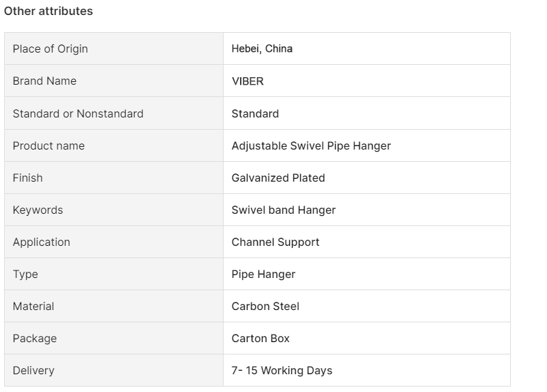The height and width of the screenshot is (392, 547).
Task: Click the Hebei, China value
Action: 262,48
